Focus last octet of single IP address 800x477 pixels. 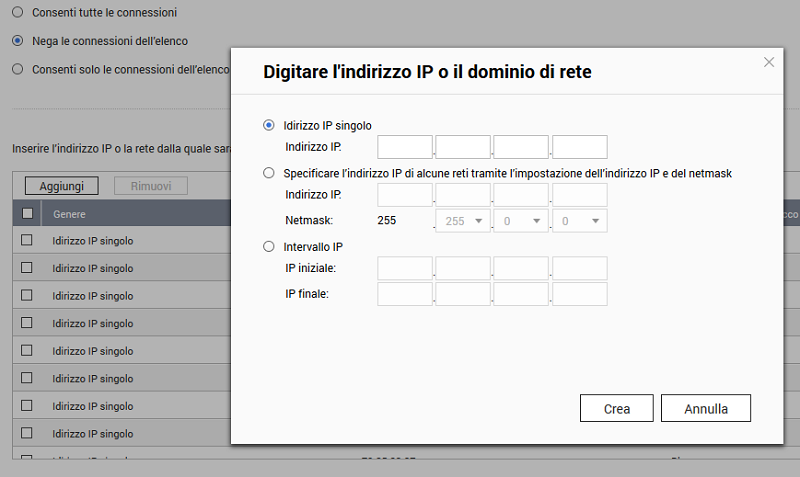tap(580, 147)
